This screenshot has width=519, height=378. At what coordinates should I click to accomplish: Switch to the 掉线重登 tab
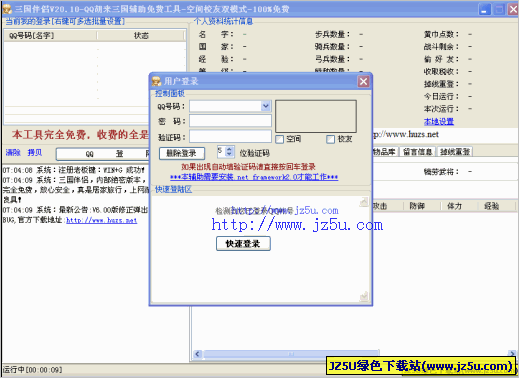[x=455, y=152]
